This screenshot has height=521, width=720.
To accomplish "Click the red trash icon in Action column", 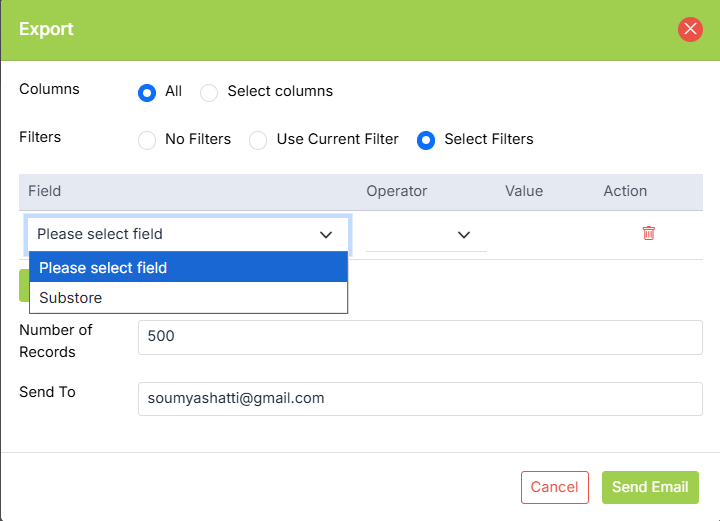I will pyautogui.click(x=648, y=233).
